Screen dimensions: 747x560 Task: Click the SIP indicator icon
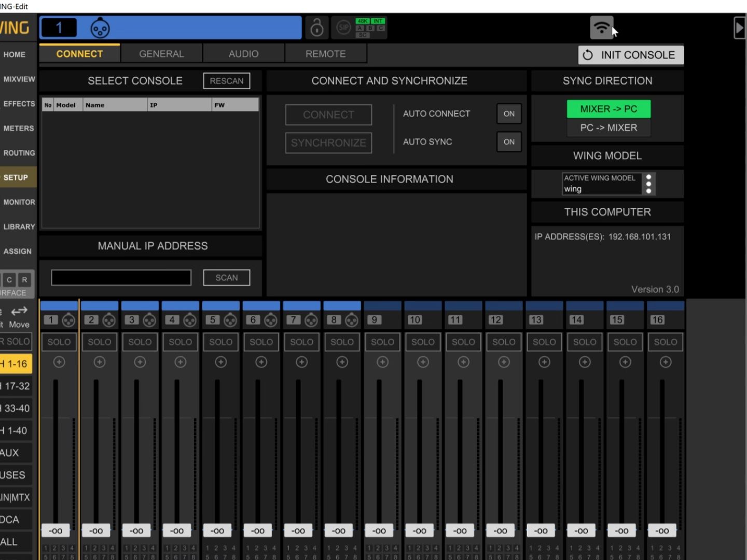tap(343, 27)
